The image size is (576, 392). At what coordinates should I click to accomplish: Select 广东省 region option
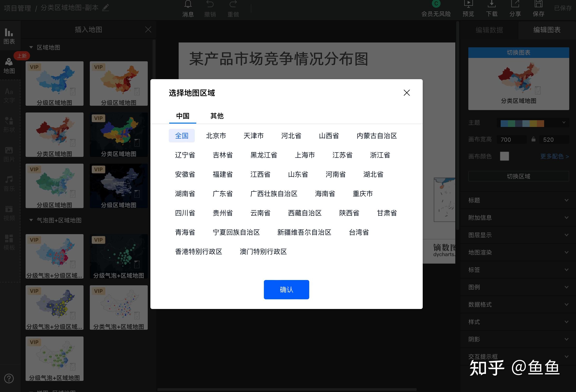[x=223, y=194]
